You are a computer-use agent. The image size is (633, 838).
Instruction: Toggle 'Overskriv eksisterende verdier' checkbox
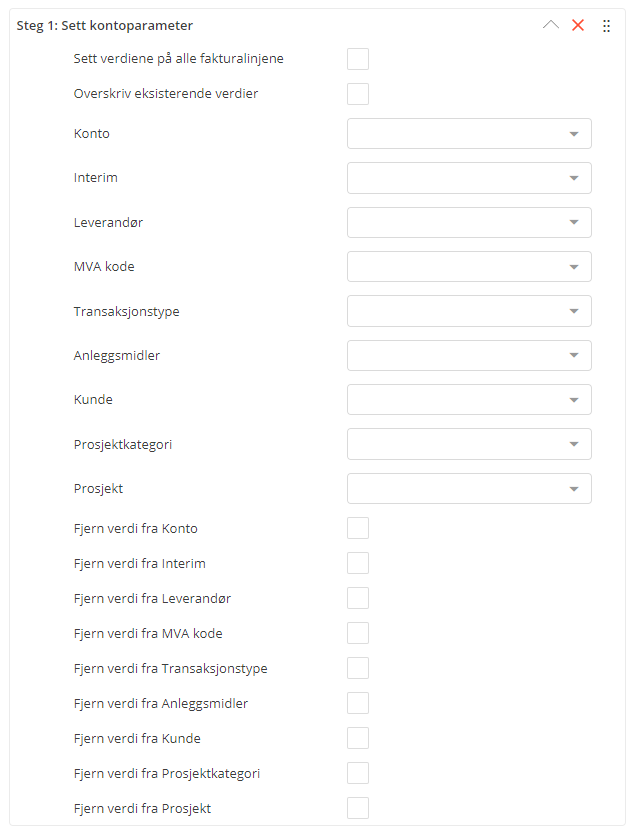pyautogui.click(x=358, y=94)
